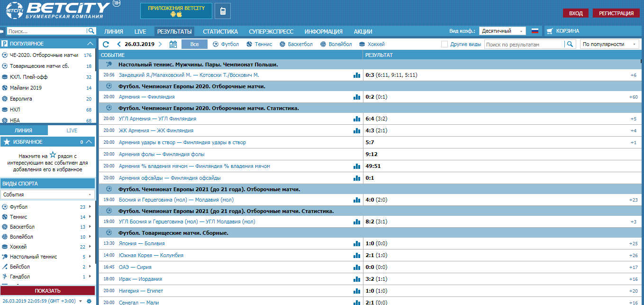Open time zone settings gear icon
The height and width of the screenshot is (305, 644).
(89, 301)
